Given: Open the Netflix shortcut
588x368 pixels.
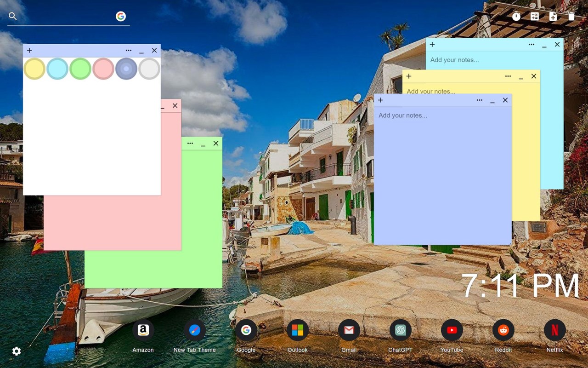Looking at the screenshot, I should tap(555, 330).
